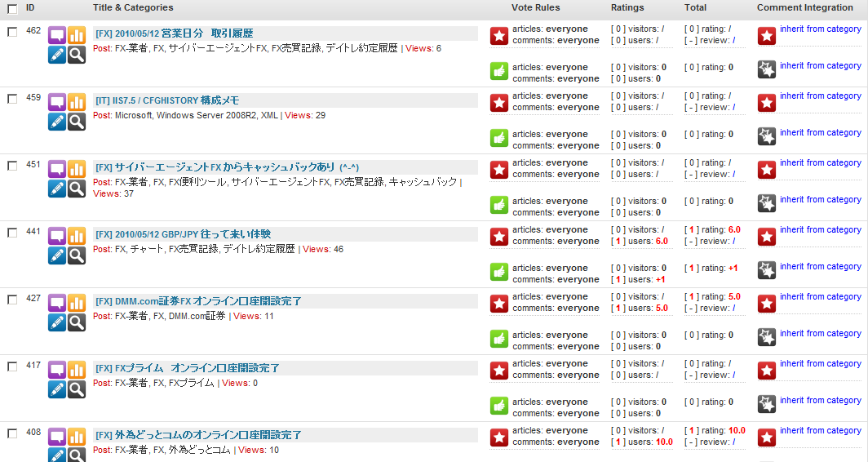The image size is (868, 462).
Task: Click the 'Vote Rules' column header
Action: tap(535, 7)
